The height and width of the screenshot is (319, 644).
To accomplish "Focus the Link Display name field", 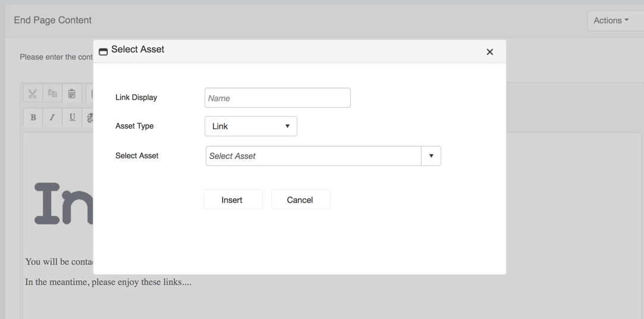I will pos(278,98).
